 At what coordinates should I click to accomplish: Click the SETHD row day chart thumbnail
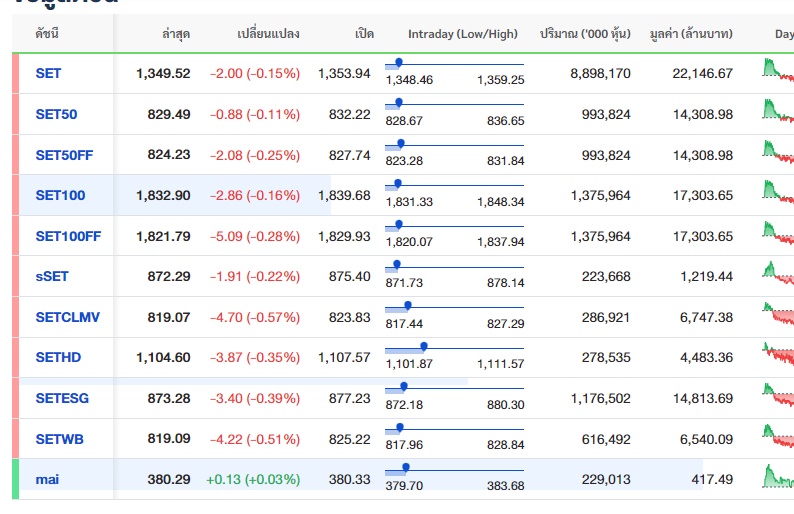[778, 354]
